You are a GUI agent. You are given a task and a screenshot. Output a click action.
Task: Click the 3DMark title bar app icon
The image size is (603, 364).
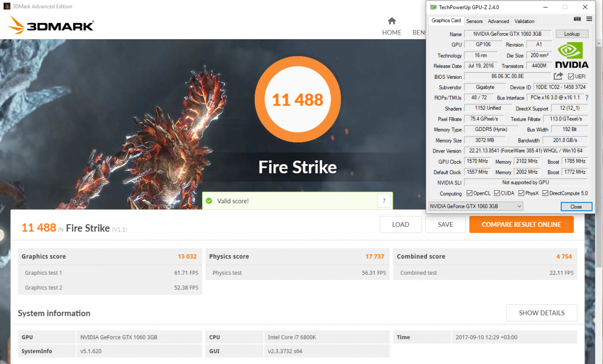(6, 6)
